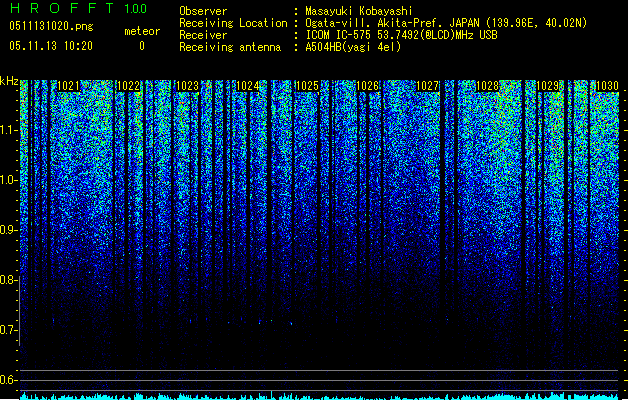Click the Receiver field label
Viewport: 629px width, 400px height.
(203, 35)
